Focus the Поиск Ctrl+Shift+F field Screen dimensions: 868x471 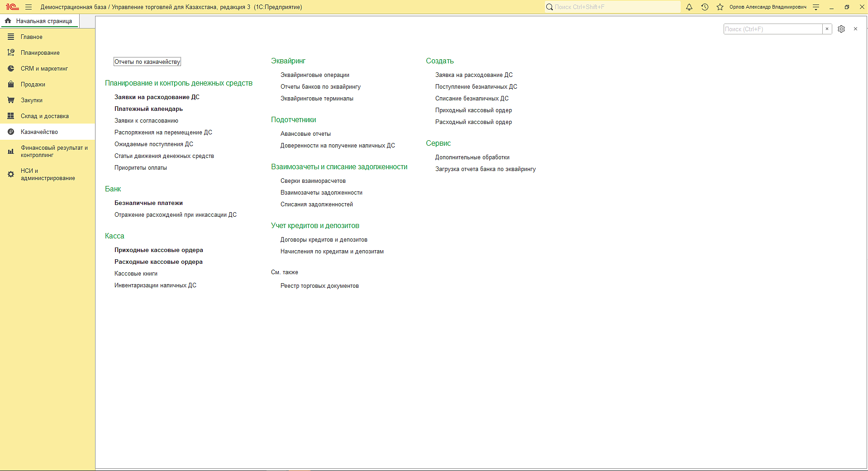click(x=616, y=7)
